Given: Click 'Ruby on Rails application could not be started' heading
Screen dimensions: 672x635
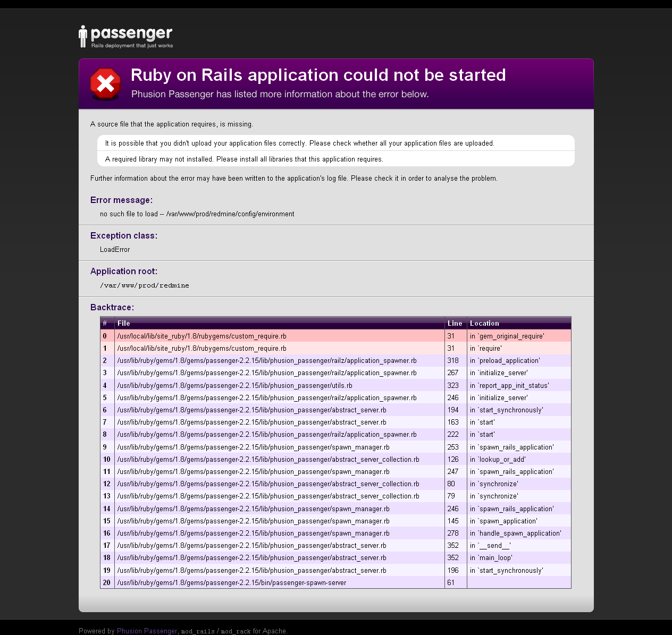Looking at the screenshot, I should coord(318,75).
